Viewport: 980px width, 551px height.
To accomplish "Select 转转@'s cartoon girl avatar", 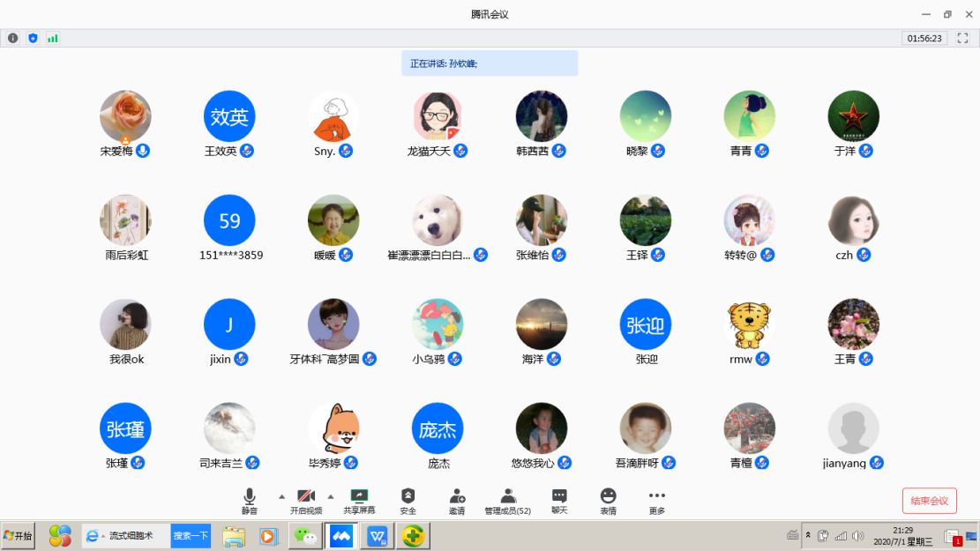I will (x=750, y=220).
